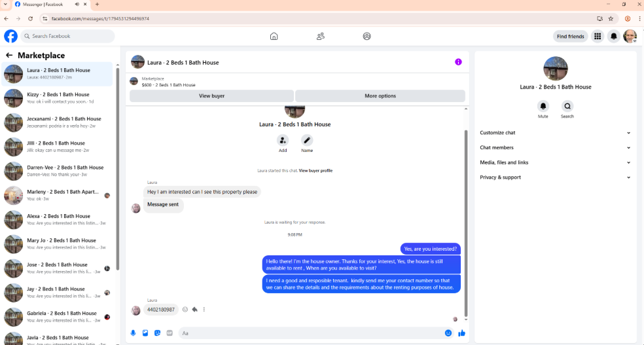
Task: Expand Chat members section
Action: (x=555, y=147)
